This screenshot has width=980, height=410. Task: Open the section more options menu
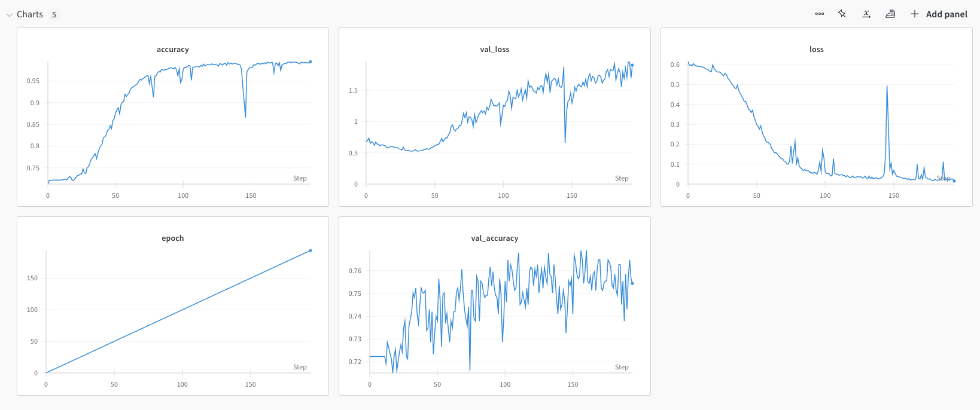coord(820,14)
